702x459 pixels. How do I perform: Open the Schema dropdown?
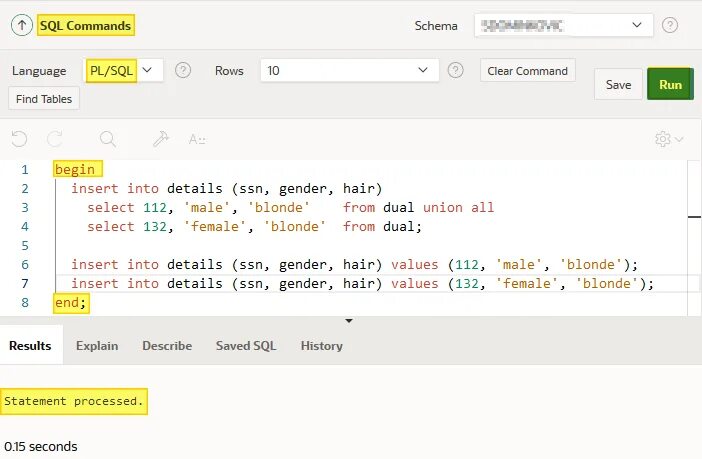point(563,25)
